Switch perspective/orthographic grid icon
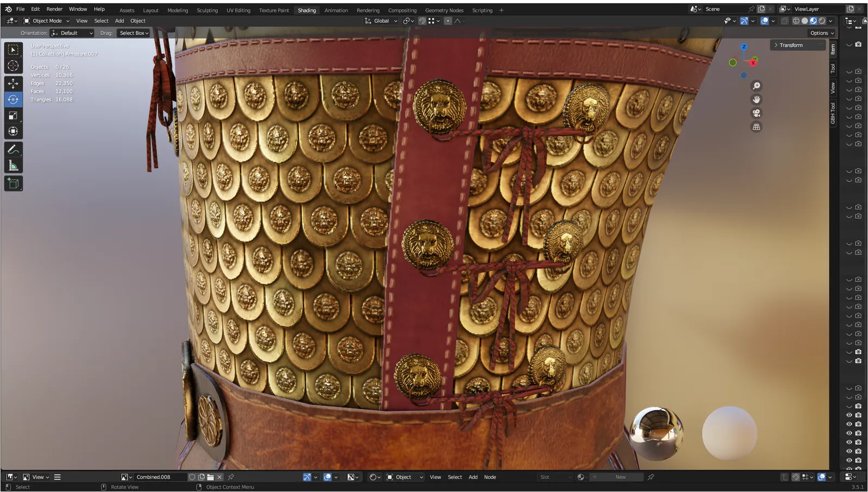 point(756,127)
